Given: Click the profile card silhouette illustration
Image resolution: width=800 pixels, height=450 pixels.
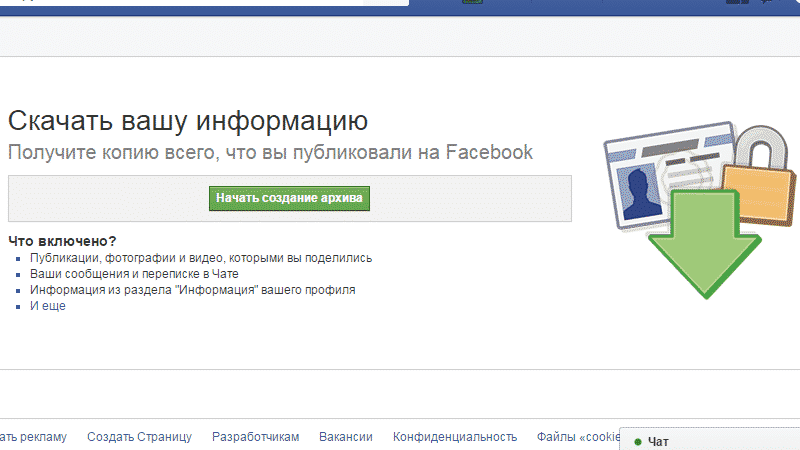Looking at the screenshot, I should coord(639,191).
